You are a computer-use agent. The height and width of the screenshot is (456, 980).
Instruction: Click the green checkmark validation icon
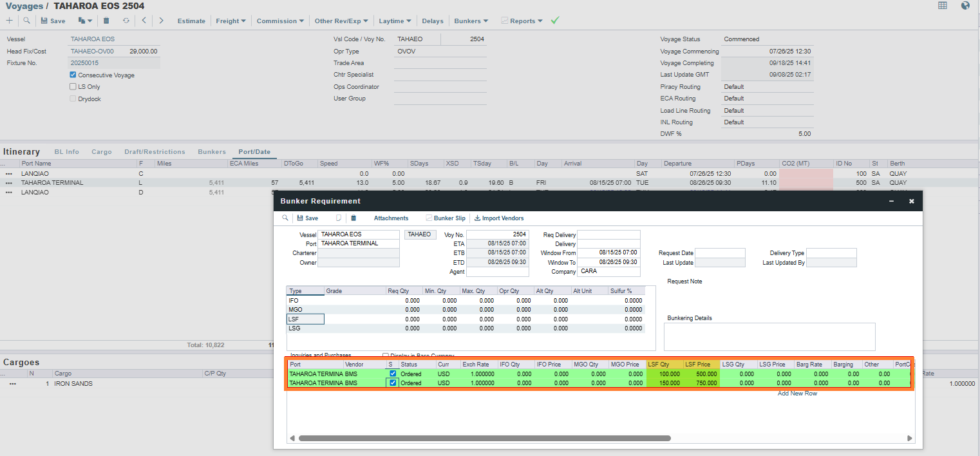tap(555, 21)
